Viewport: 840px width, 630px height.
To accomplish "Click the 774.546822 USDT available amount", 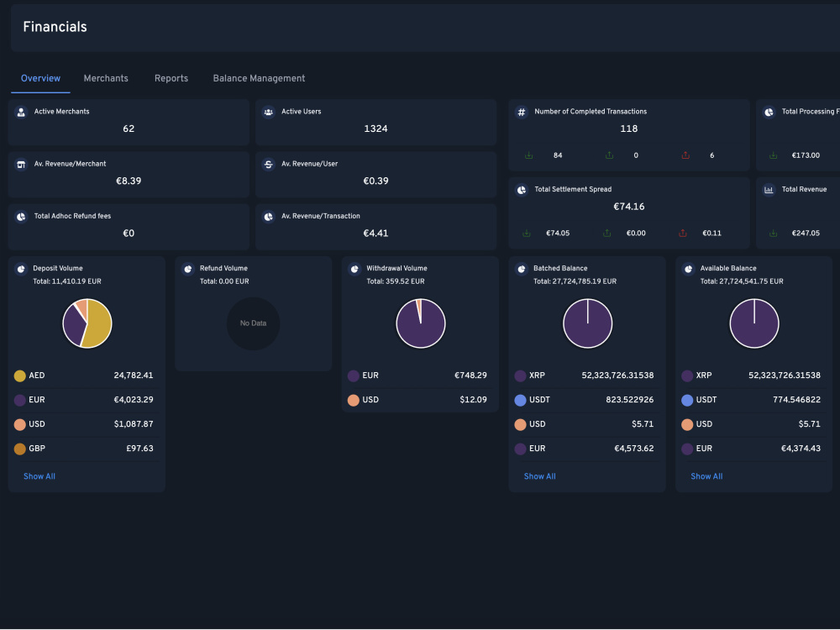I will (x=796, y=400).
